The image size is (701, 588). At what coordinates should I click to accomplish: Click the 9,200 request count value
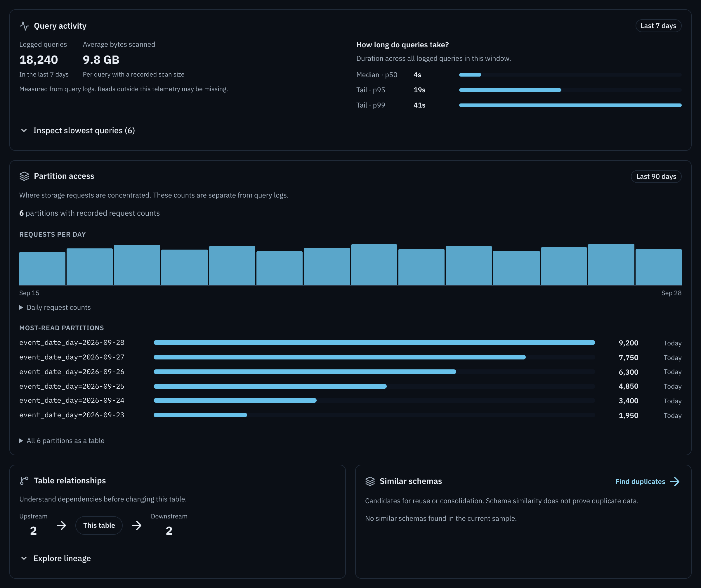pos(628,343)
